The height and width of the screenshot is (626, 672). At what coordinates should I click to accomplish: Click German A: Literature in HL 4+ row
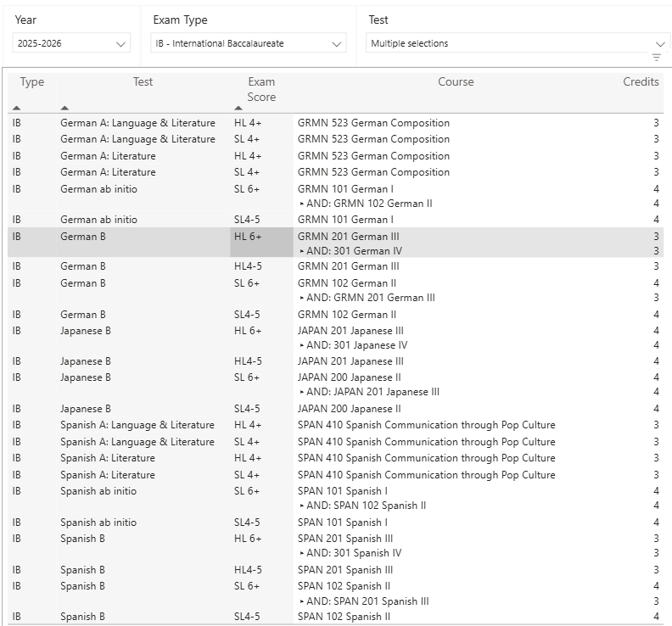pos(108,156)
